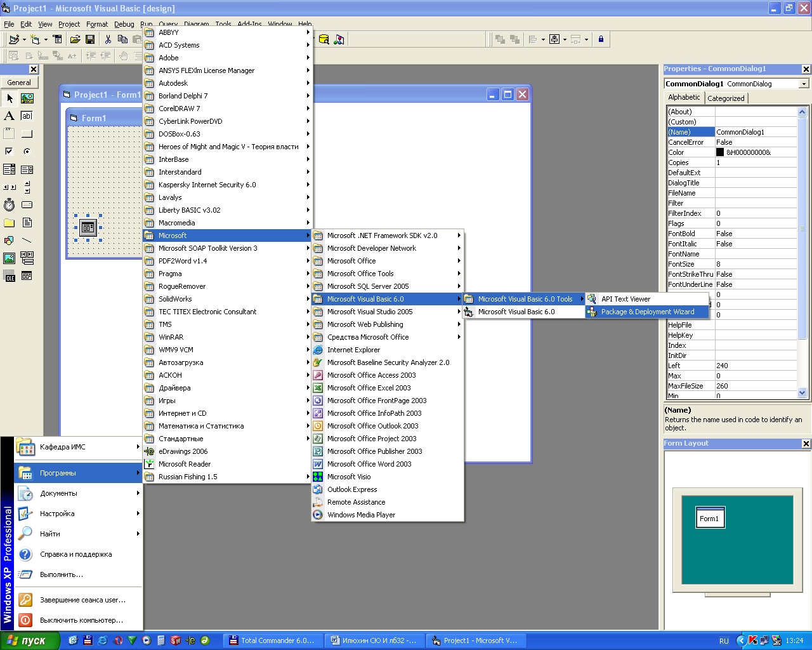This screenshot has width=812, height=650.
Task: Select the Image control in toolbox
Action: [10, 258]
